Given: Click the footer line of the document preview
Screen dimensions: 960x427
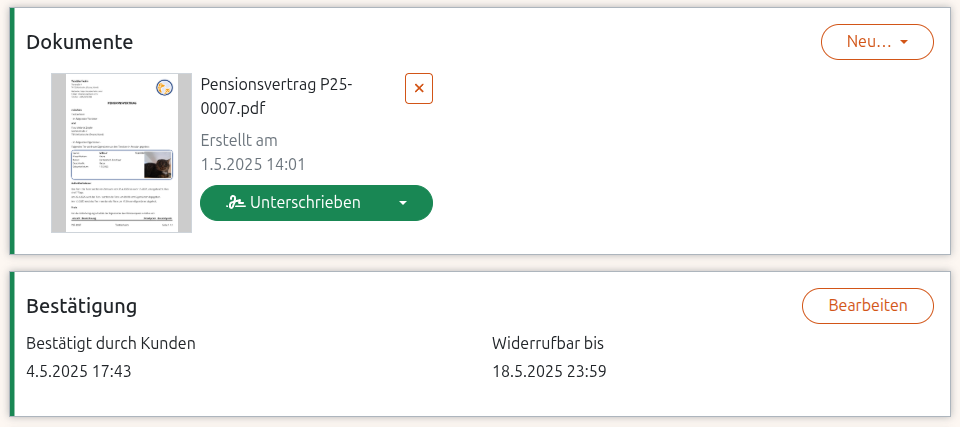Looking at the screenshot, I should click(x=121, y=226).
